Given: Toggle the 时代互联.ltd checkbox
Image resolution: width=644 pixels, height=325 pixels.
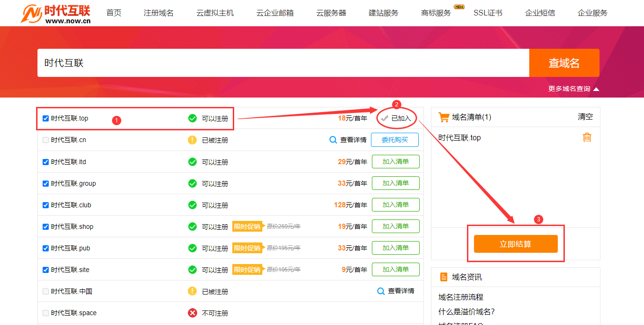Looking at the screenshot, I should click(x=45, y=162).
